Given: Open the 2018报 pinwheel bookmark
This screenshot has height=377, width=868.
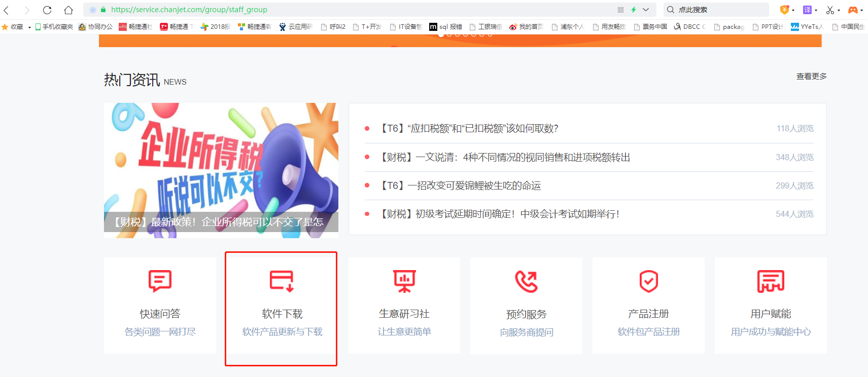Looking at the screenshot, I should [x=215, y=27].
